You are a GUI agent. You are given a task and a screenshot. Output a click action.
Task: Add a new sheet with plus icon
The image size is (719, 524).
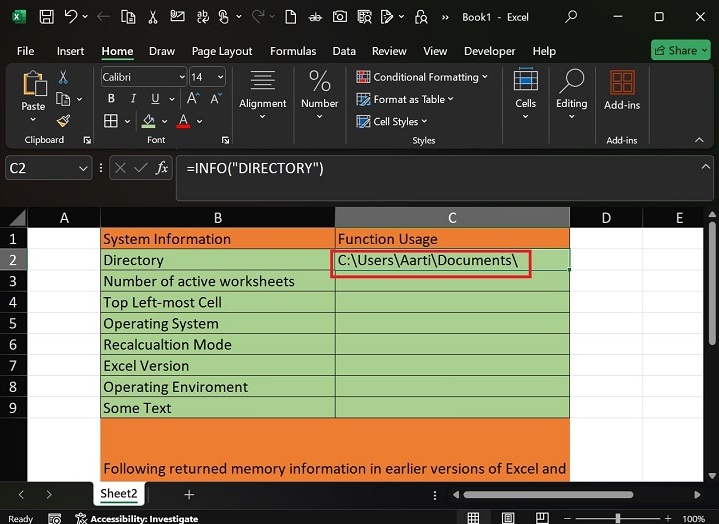point(189,494)
